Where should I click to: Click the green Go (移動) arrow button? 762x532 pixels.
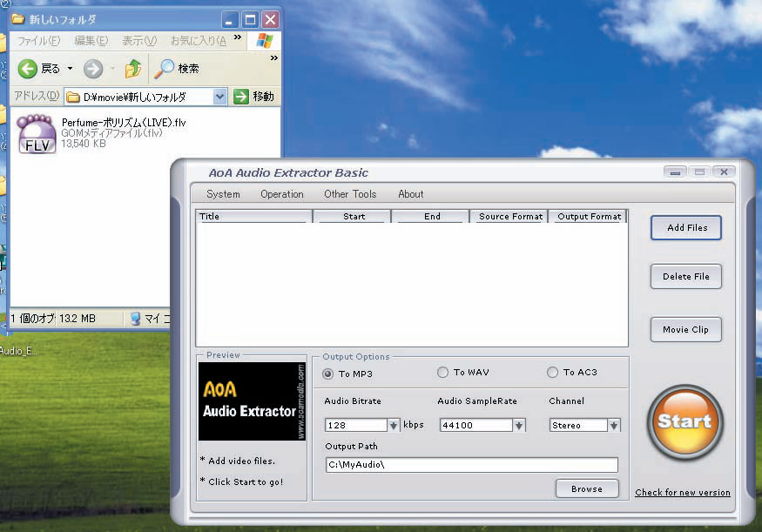241,97
